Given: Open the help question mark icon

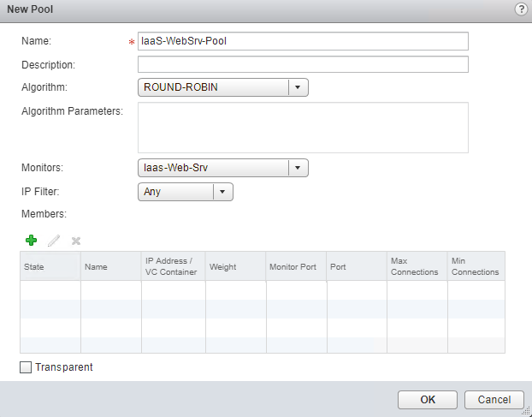Looking at the screenshot, I should (x=521, y=8).
